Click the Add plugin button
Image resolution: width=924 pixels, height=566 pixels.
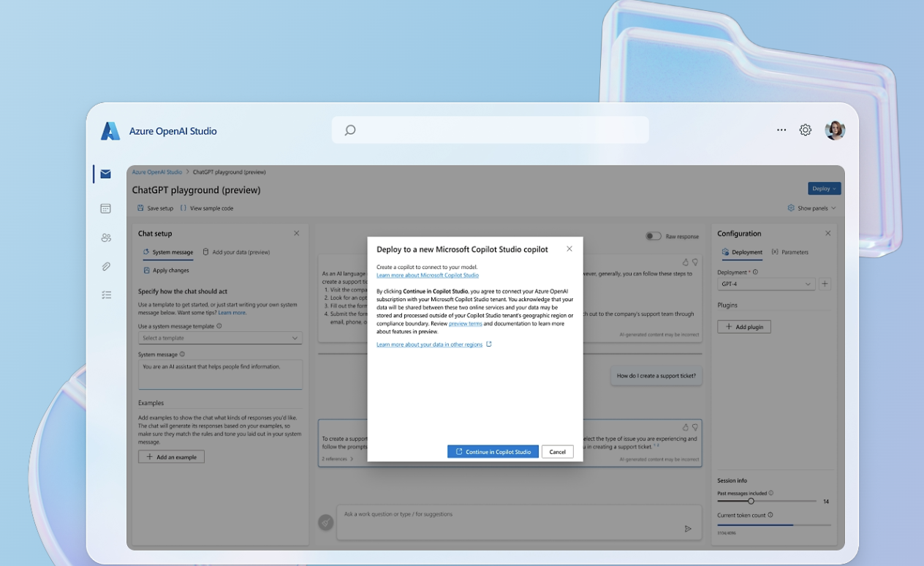point(744,327)
